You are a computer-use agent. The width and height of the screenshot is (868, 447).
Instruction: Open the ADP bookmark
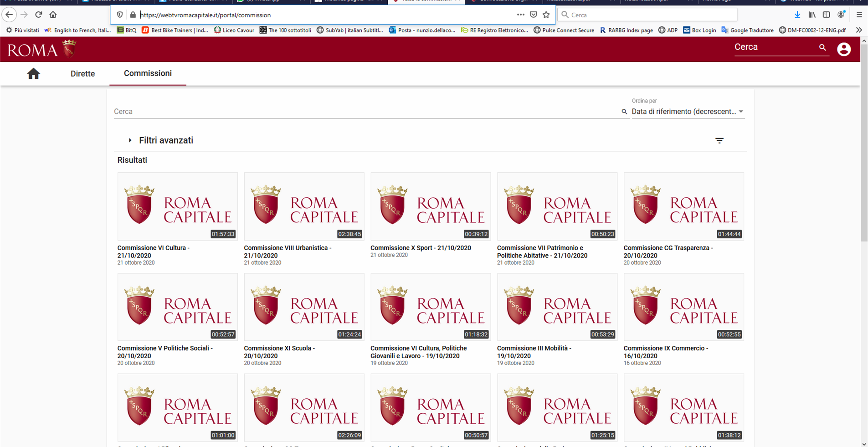[668, 30]
